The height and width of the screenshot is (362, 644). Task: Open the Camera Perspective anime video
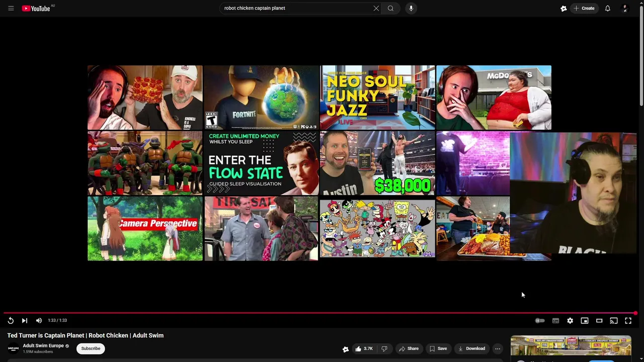145,229
